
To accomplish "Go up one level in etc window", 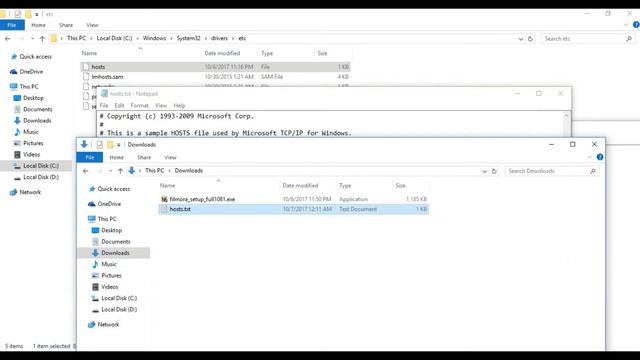I will [x=42, y=38].
